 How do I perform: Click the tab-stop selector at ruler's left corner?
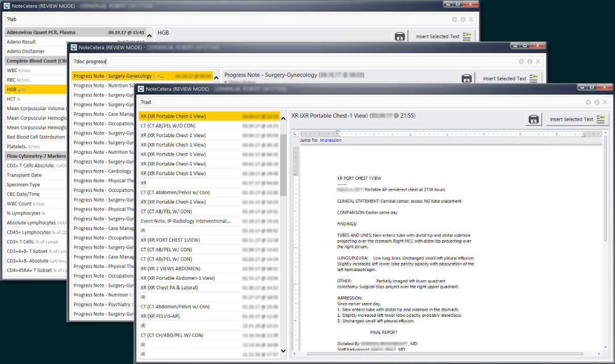(x=296, y=134)
